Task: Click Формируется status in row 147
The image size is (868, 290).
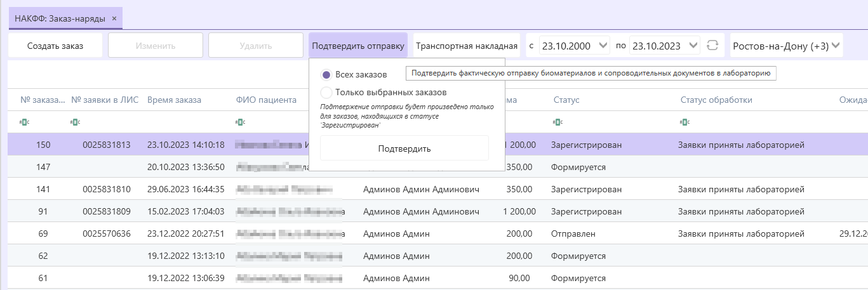Action: coord(578,167)
